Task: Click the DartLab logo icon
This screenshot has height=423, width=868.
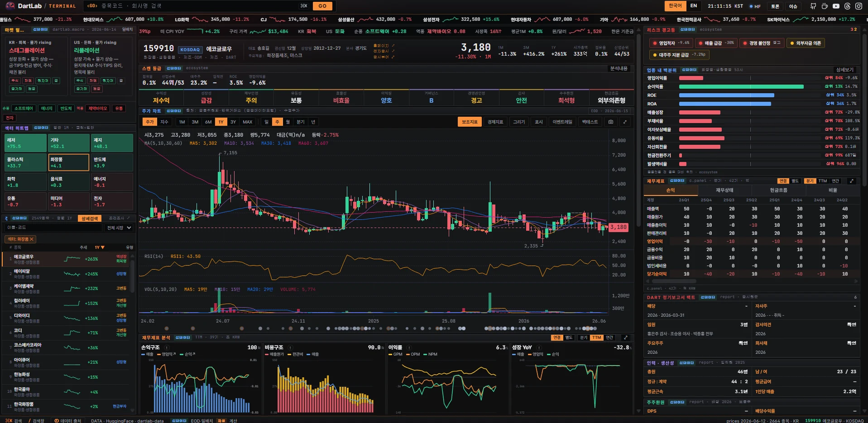Action: [x=10, y=6]
